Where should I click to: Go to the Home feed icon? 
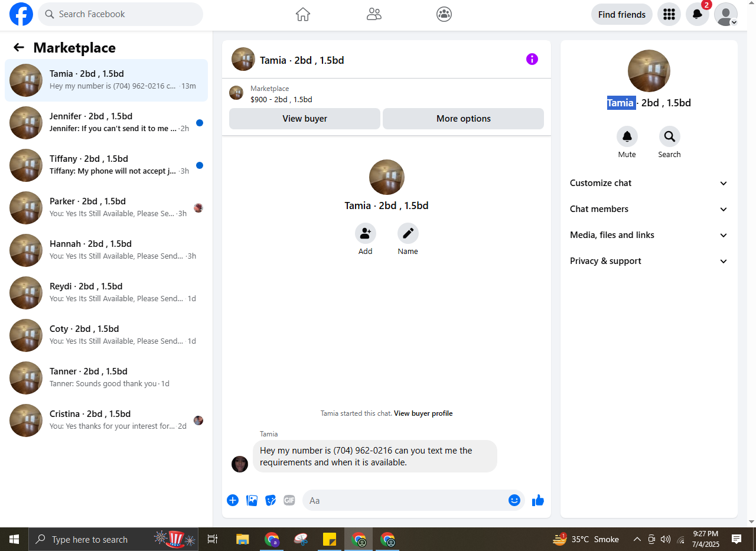303,14
